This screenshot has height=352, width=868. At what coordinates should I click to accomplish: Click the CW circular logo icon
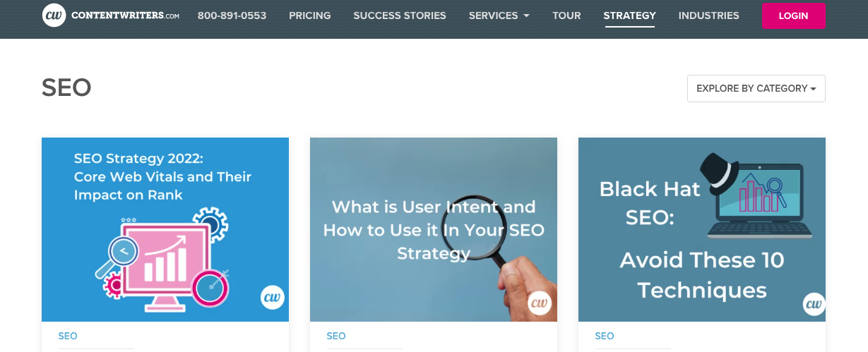[54, 15]
